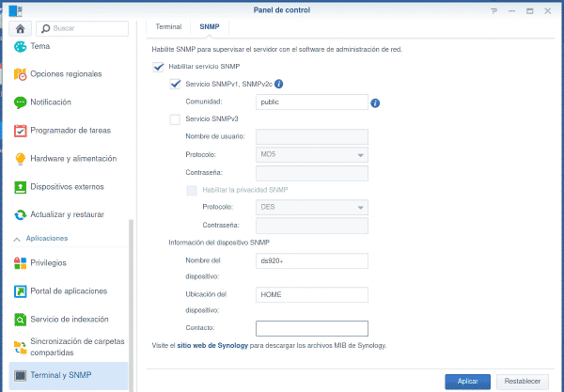Select Portal de aplicaciones label
Viewport: 564px width, 392px height.
[69, 290]
